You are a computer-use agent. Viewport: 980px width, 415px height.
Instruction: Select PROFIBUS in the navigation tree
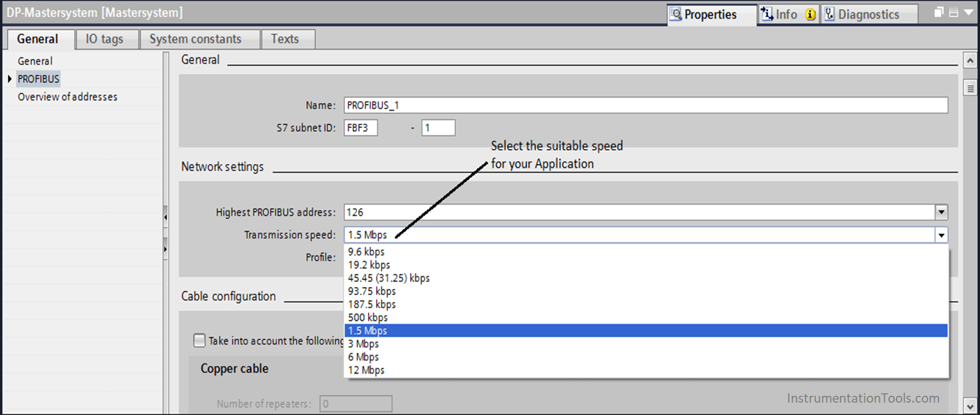38,79
